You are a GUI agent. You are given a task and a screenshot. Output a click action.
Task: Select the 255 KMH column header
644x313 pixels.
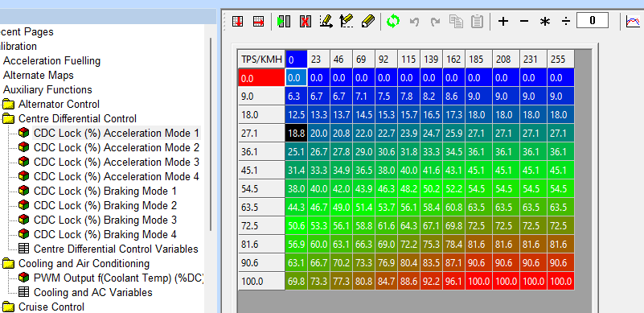pos(560,60)
